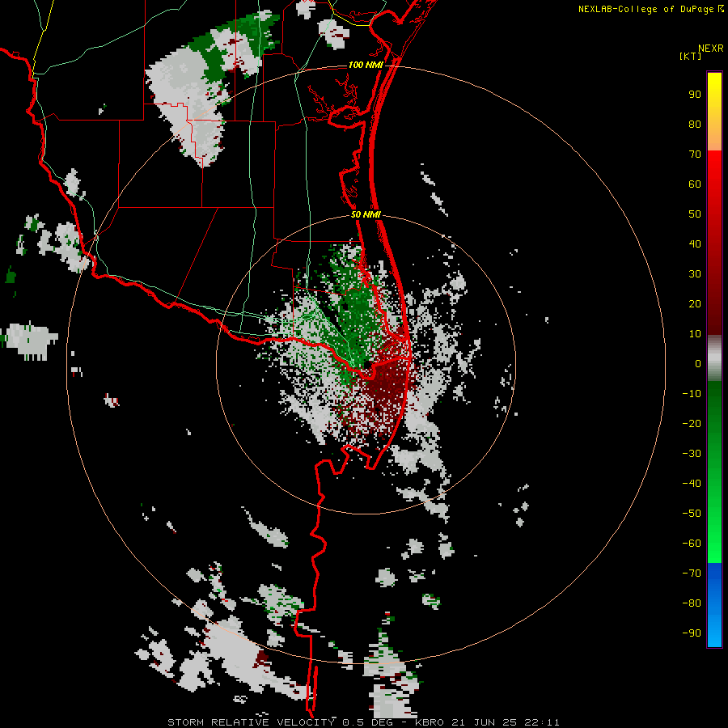Click the -60 knot scale label
Screen dimensions: 728x728
pos(692,544)
